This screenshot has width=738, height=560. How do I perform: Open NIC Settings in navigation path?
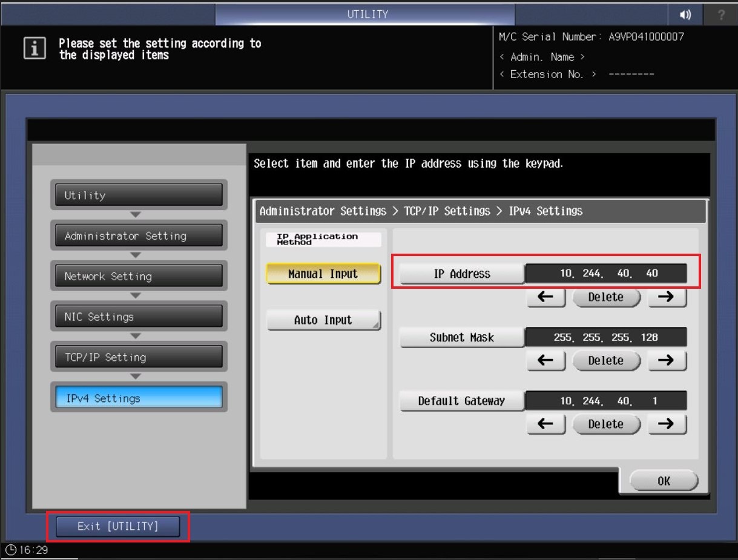139,317
